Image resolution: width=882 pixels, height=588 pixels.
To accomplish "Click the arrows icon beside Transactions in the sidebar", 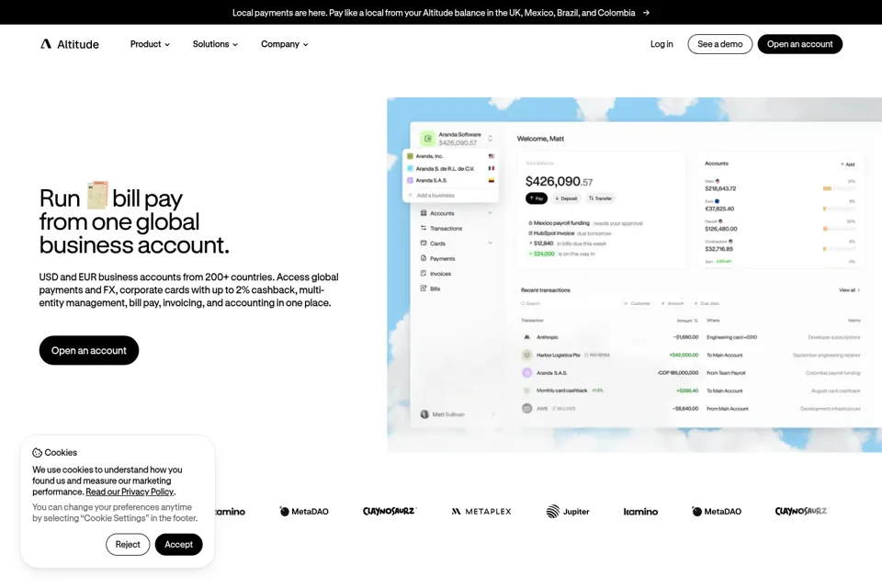I will click(x=424, y=228).
